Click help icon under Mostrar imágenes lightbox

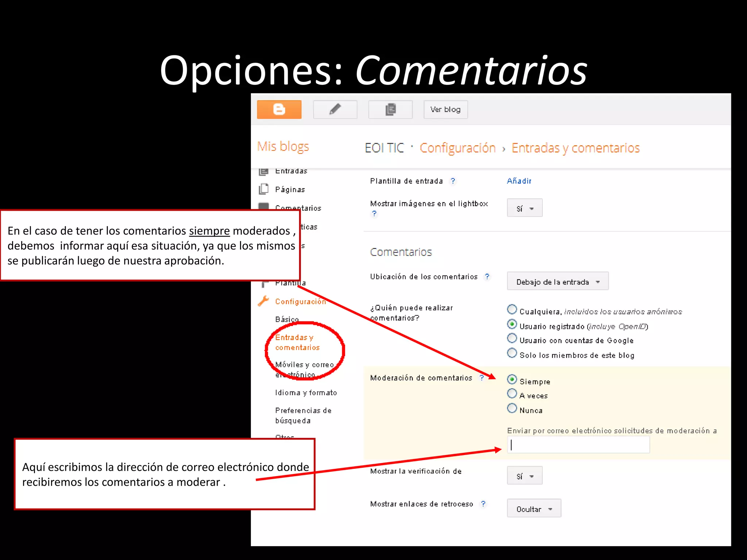(x=374, y=214)
